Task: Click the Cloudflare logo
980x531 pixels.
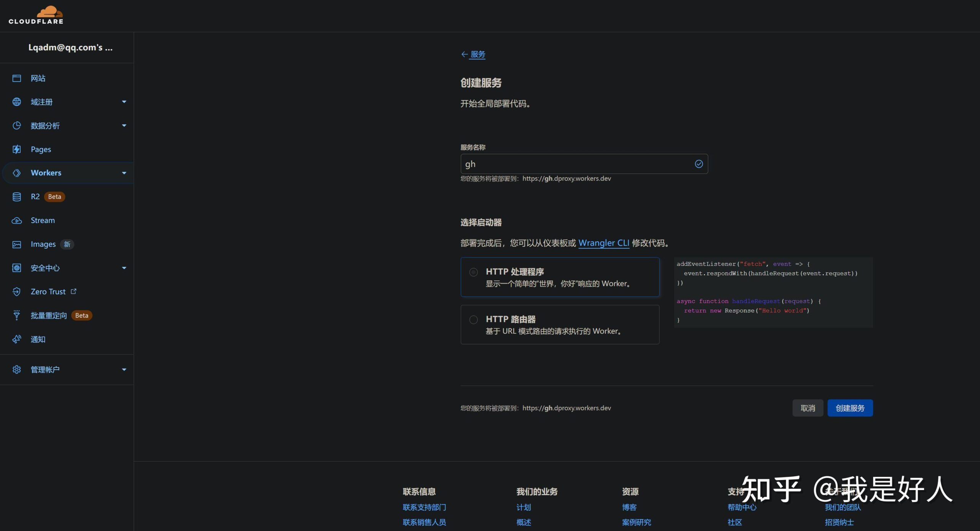Action: click(x=36, y=15)
